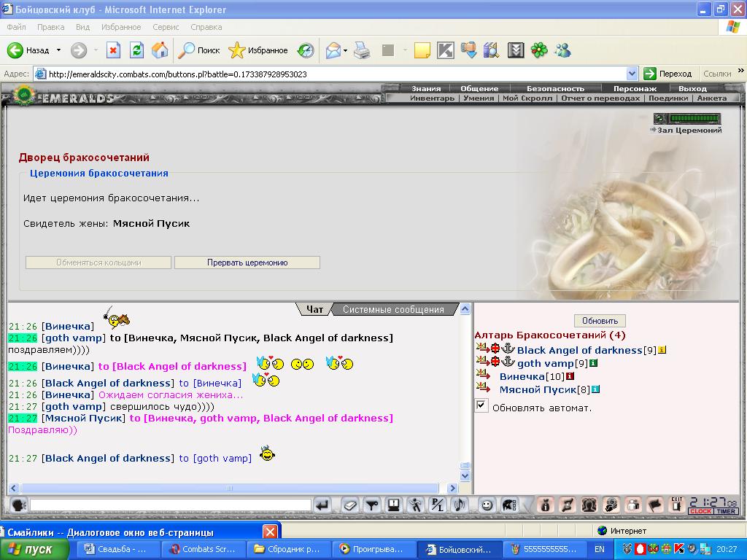Click the browser Forward arrow icon
Screen dimensions: 747x560
pos(79,50)
